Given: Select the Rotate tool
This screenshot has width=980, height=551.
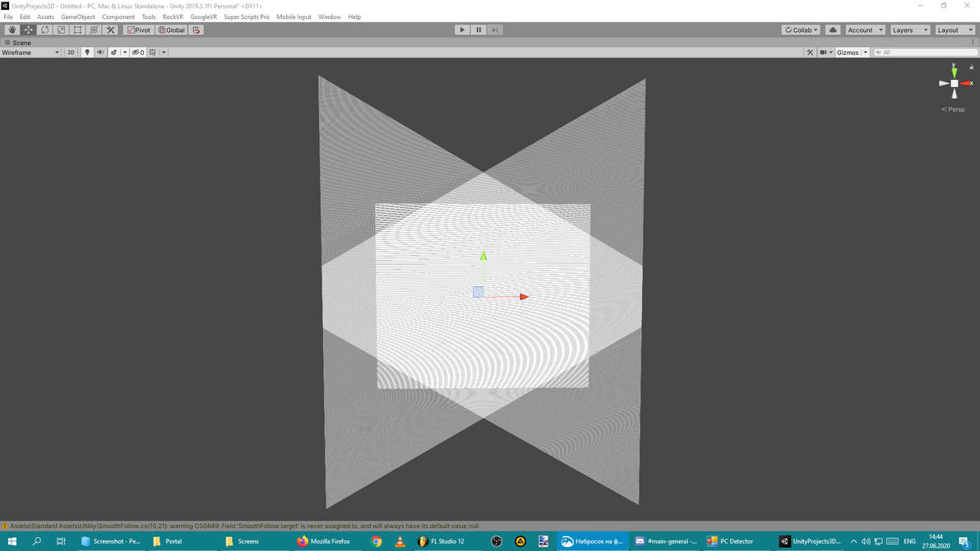Looking at the screenshot, I should tap(44, 30).
